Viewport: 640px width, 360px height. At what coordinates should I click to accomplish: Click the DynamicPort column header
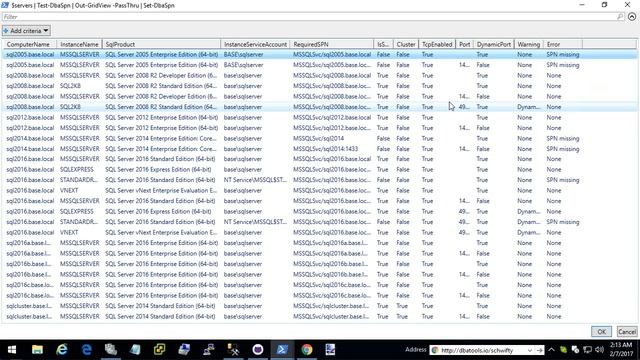pos(493,44)
